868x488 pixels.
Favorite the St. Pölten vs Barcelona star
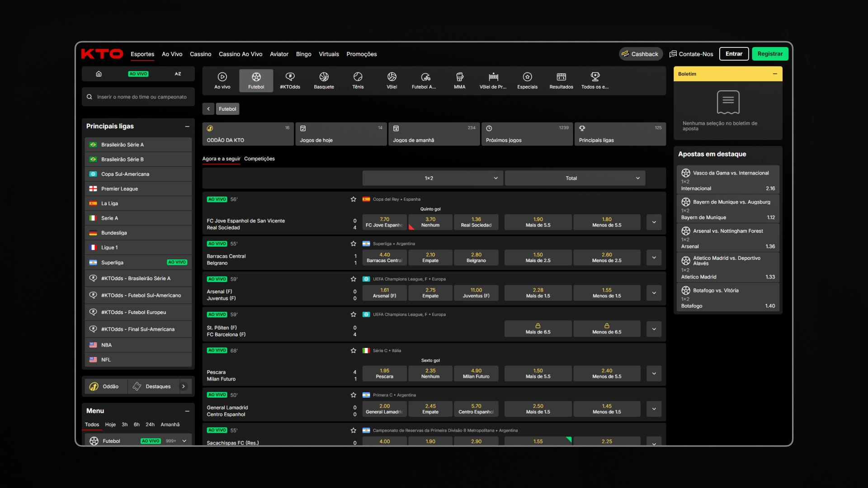click(354, 314)
